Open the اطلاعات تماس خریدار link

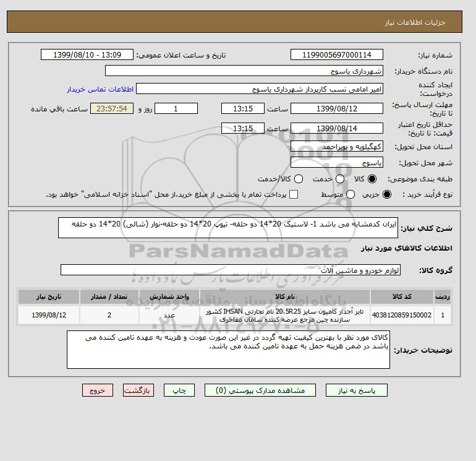click(100, 89)
